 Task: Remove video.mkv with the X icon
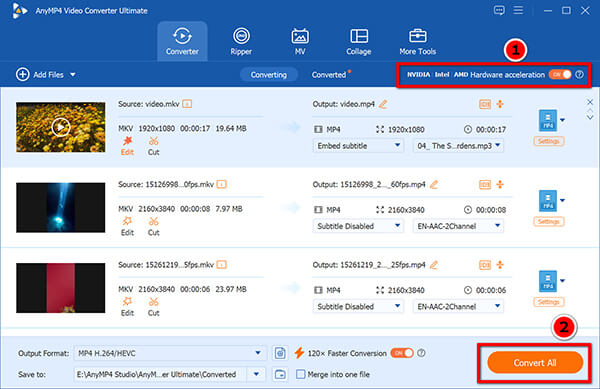(x=590, y=102)
